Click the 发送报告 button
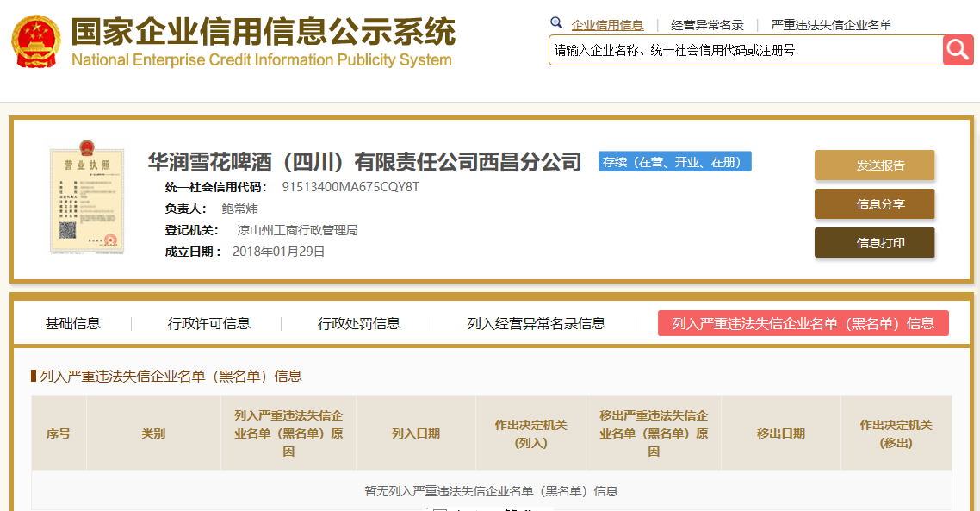This screenshot has height=511, width=980. coord(874,165)
